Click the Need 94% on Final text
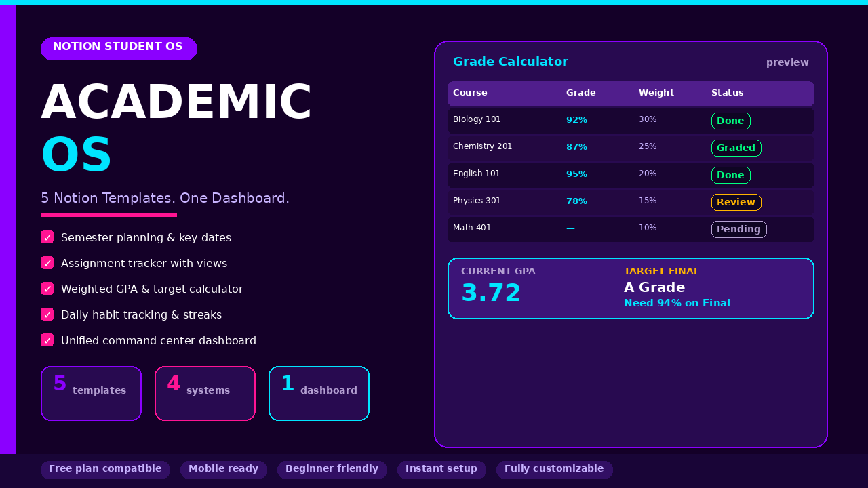 coord(677,303)
